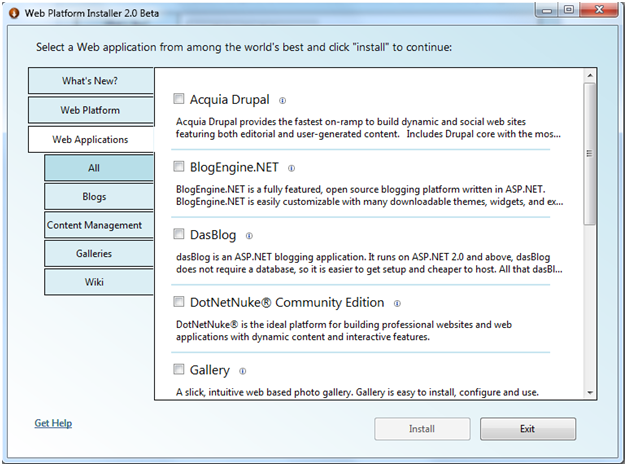Screen dimensions: 628x468
Task: Click the scrollbar down arrow
Action: point(590,393)
